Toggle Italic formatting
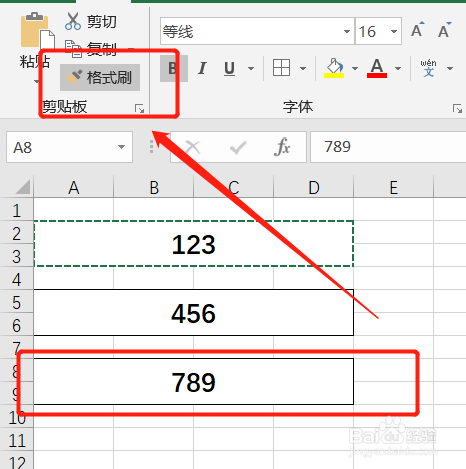 tap(202, 68)
